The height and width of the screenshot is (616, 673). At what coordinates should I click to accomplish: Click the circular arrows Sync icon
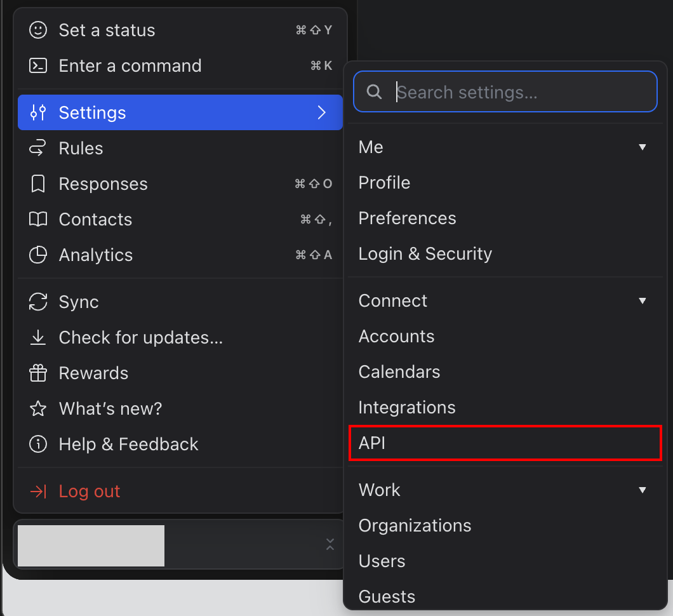coord(37,302)
